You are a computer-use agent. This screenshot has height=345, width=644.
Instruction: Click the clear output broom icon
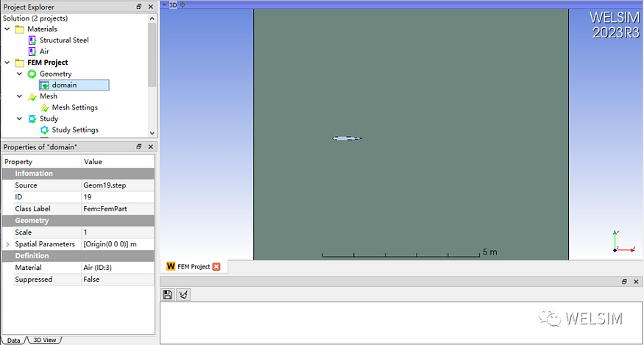[183, 294]
